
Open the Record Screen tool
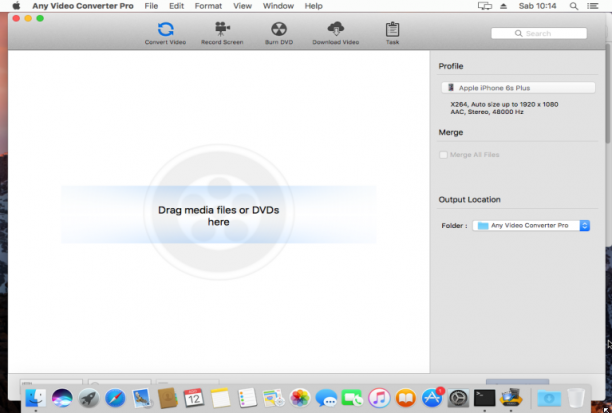tap(222, 33)
